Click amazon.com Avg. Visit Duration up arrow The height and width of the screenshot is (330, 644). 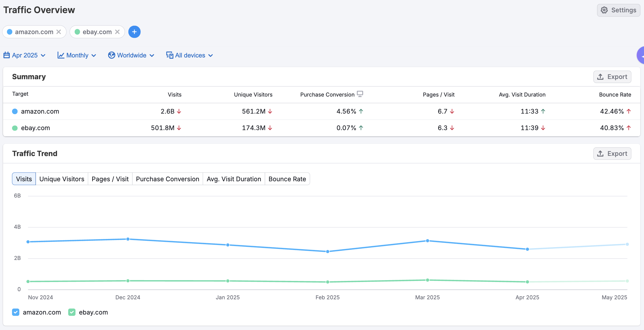(543, 111)
